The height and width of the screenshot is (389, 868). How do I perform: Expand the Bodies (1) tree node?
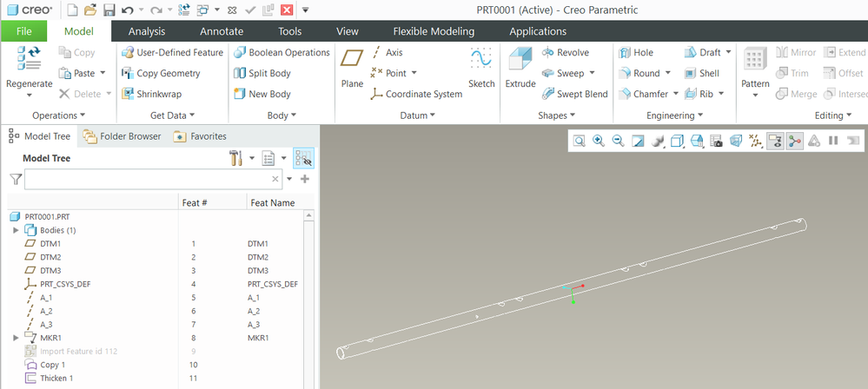tap(16, 230)
